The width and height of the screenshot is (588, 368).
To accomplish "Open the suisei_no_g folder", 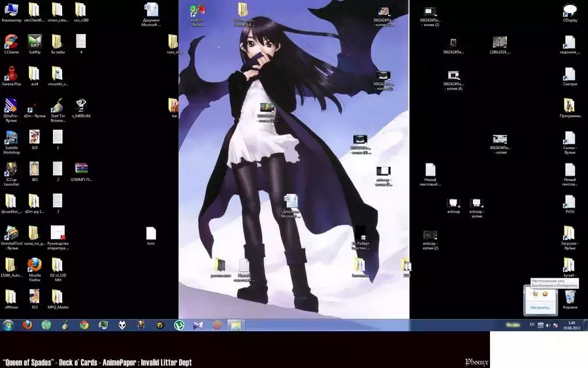I will tap(35, 235).
